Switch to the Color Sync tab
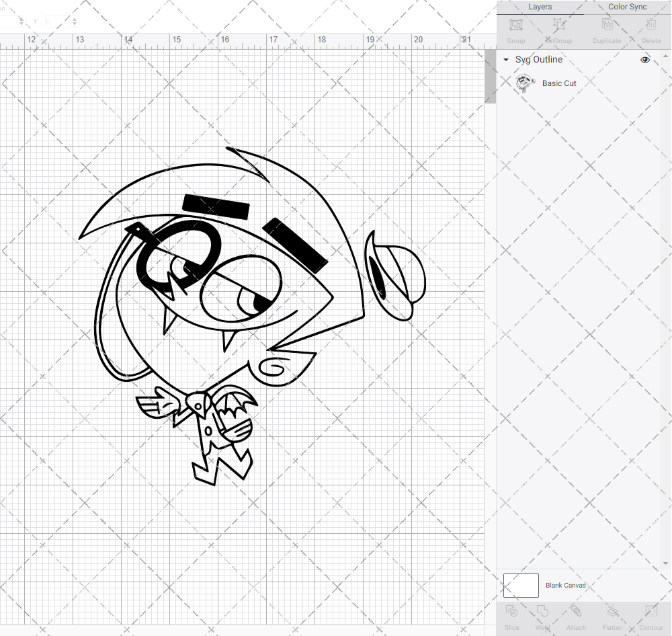 pyautogui.click(x=627, y=7)
